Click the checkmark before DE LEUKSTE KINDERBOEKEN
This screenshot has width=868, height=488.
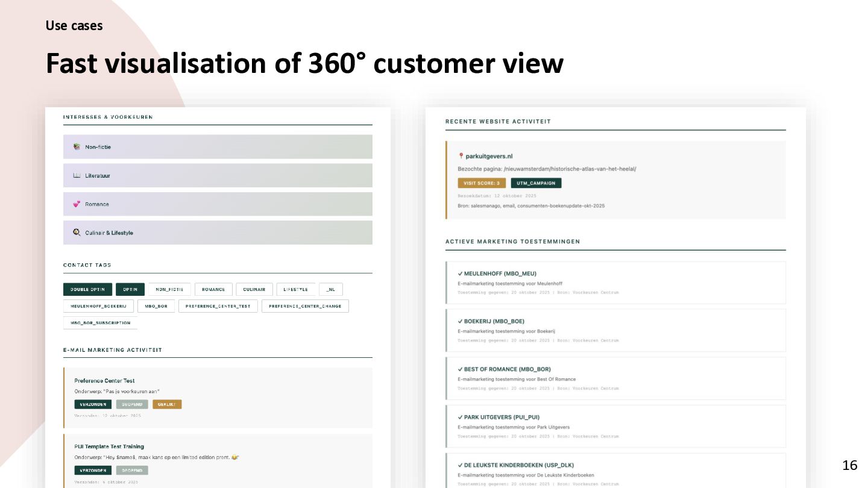(460, 465)
